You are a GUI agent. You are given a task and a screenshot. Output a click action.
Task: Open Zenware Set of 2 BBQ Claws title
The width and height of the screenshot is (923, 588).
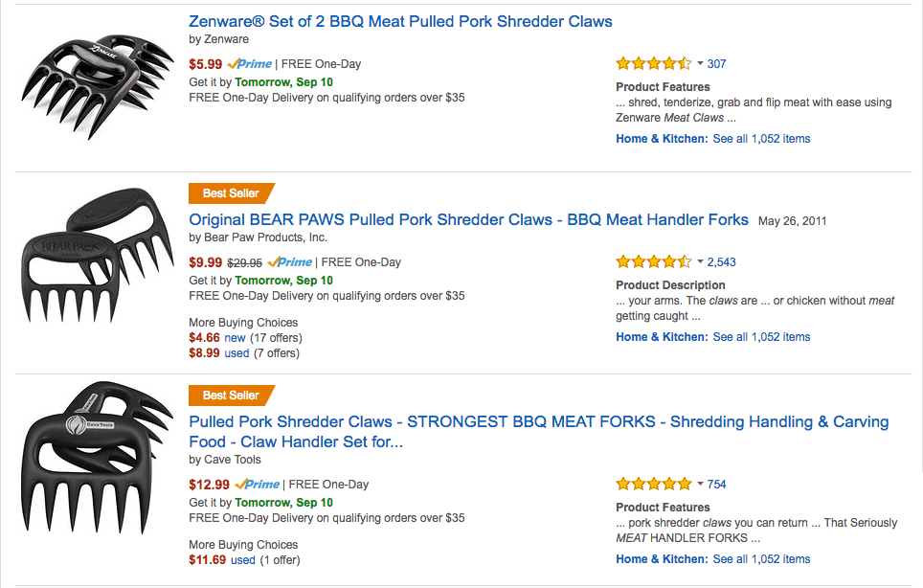click(400, 22)
